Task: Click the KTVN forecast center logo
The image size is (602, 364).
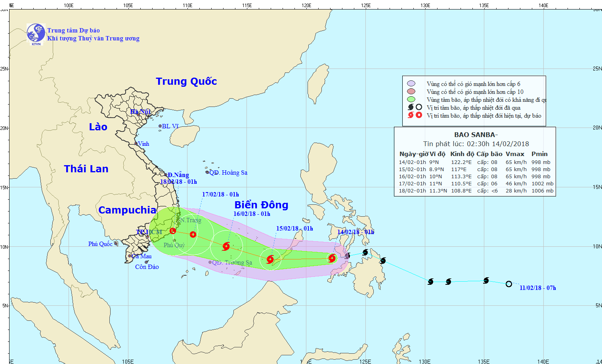Action: tap(36, 34)
